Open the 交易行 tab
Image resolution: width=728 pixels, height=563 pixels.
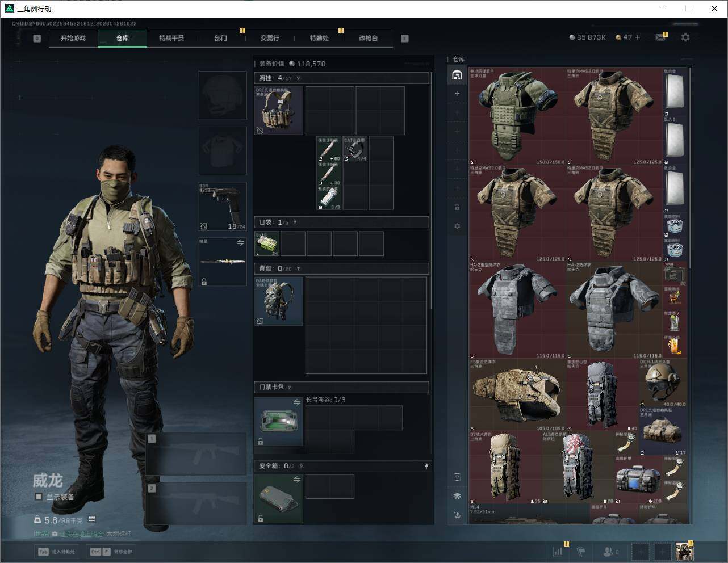click(270, 38)
